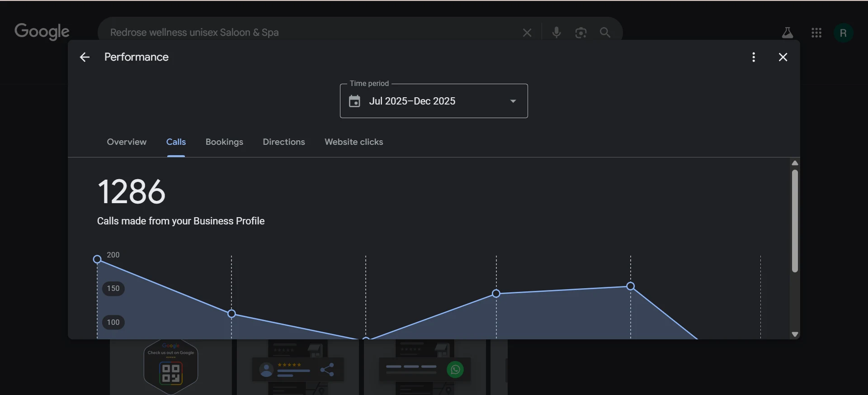Click the back arrow beside Performance
The width and height of the screenshot is (868, 395).
click(85, 57)
